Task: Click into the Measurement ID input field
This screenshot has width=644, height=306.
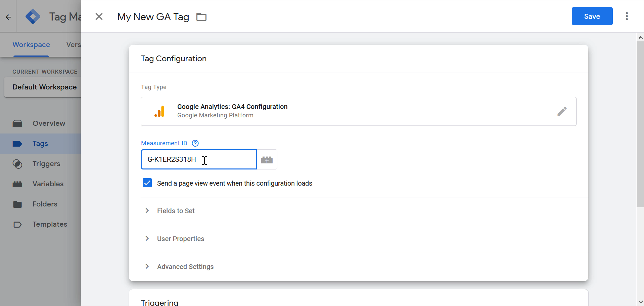Action: 199,159
